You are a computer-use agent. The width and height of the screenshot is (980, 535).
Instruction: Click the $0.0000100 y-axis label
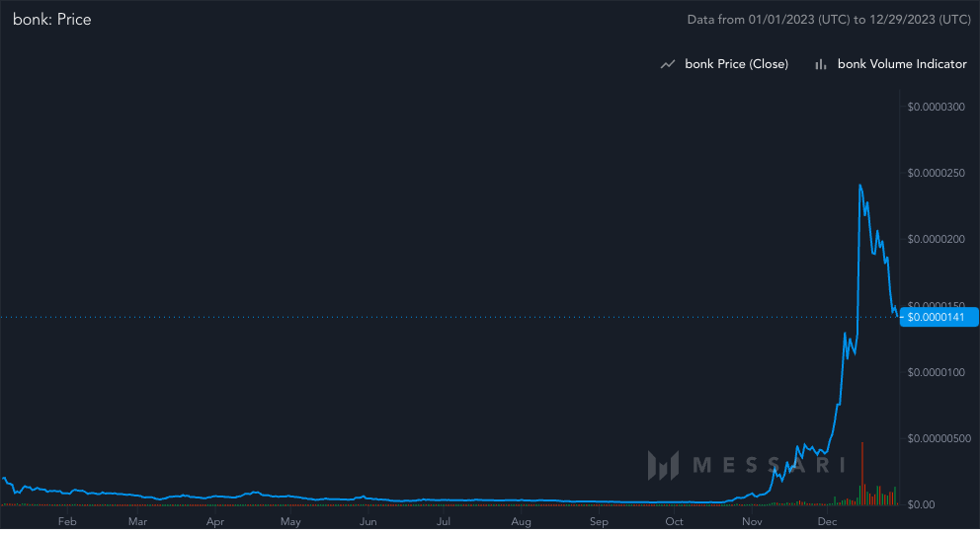(936, 372)
